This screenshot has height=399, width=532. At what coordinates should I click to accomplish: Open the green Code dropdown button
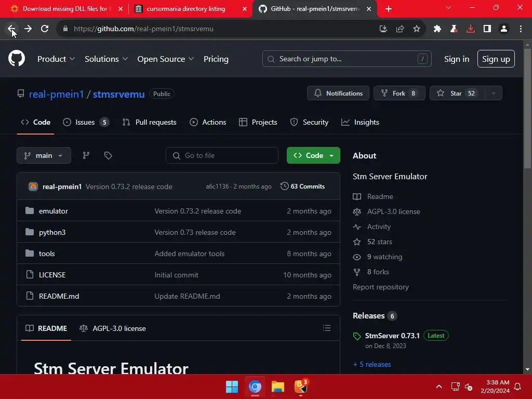tap(313, 155)
